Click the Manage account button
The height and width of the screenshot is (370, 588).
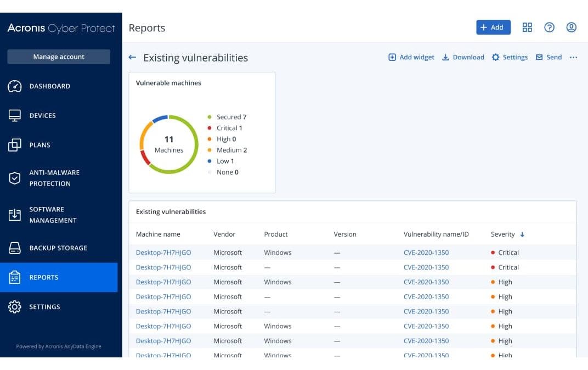(59, 57)
